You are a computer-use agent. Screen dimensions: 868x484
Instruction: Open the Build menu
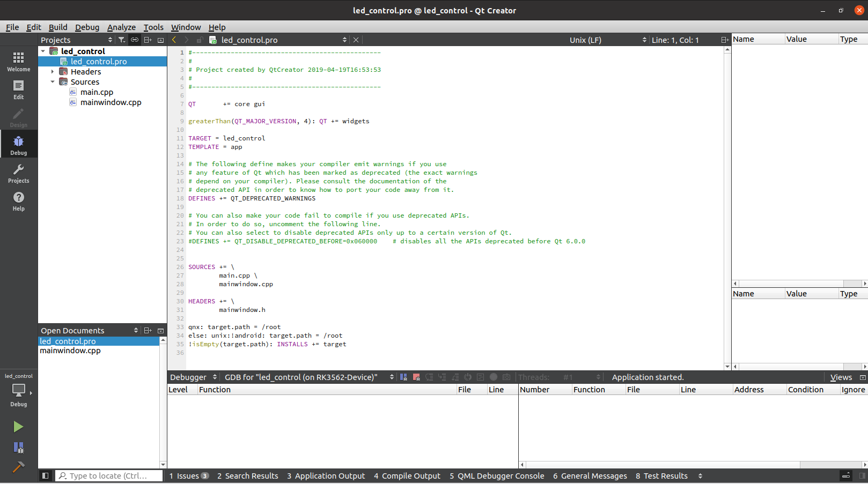[x=58, y=27]
